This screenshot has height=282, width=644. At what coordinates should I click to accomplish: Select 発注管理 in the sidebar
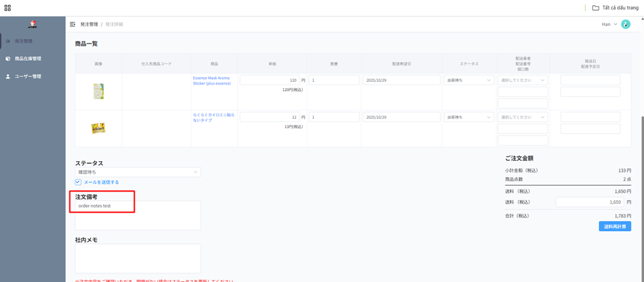24,41
